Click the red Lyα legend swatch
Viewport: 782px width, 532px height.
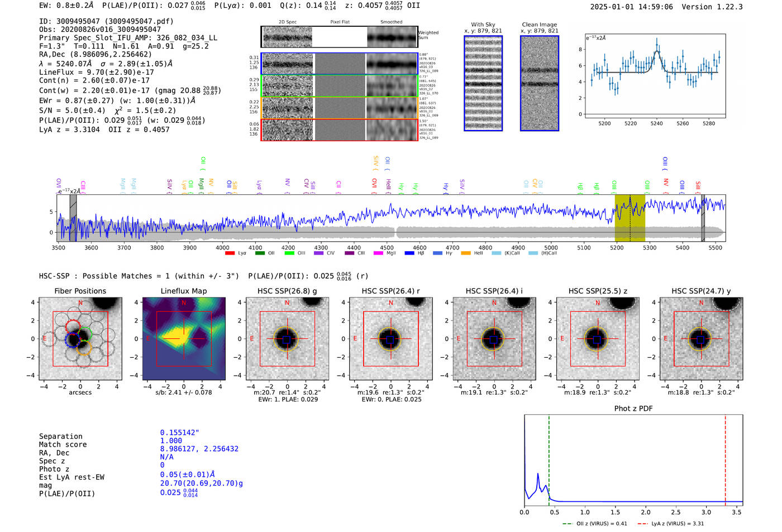[230, 253]
